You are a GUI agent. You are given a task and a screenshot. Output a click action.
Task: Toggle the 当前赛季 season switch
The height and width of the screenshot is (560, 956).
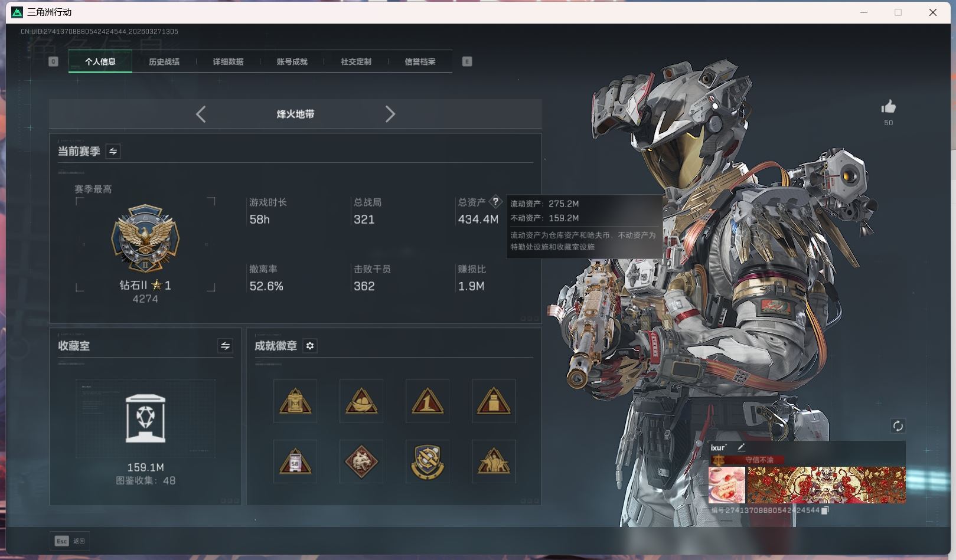(113, 152)
